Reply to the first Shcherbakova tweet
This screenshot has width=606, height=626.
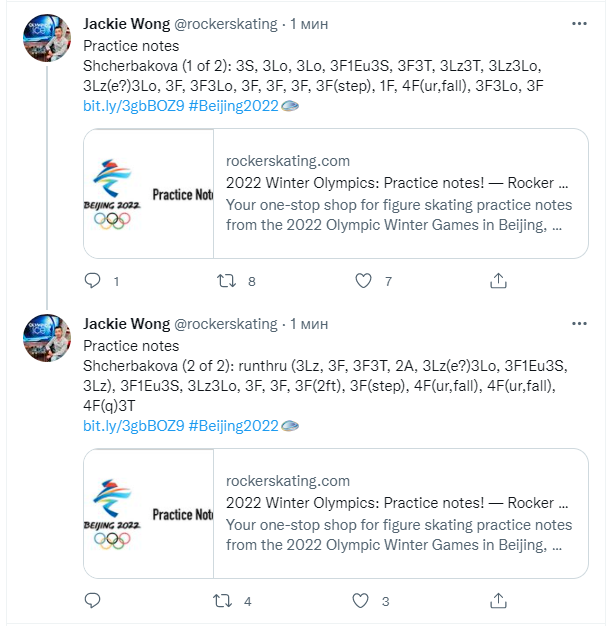coord(93,281)
